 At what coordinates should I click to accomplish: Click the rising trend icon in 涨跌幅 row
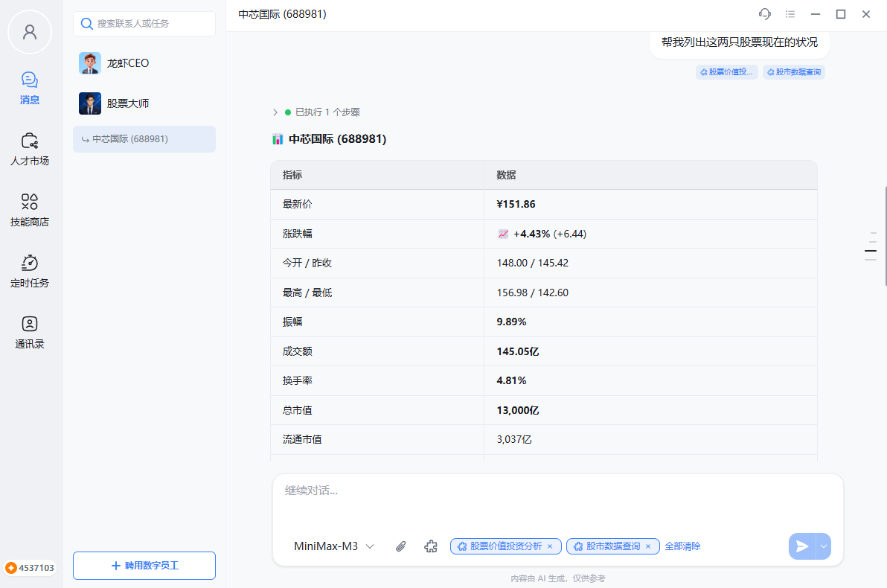(503, 234)
